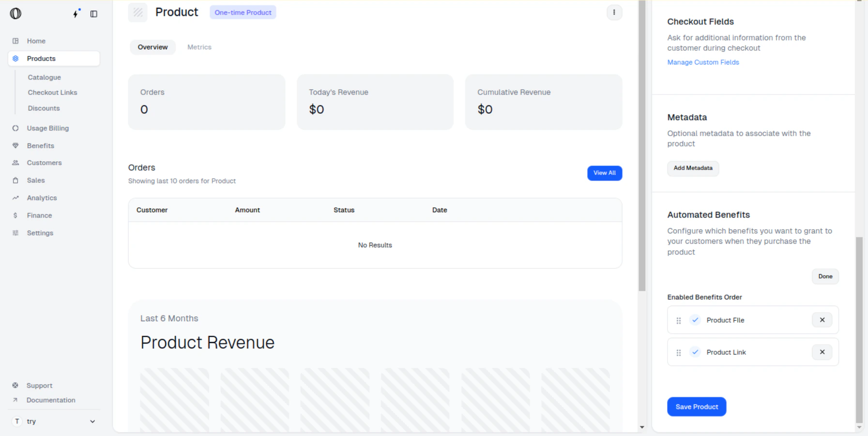This screenshot has width=868, height=436.
Task: Click the organization avatar T
Action: pyautogui.click(x=17, y=421)
